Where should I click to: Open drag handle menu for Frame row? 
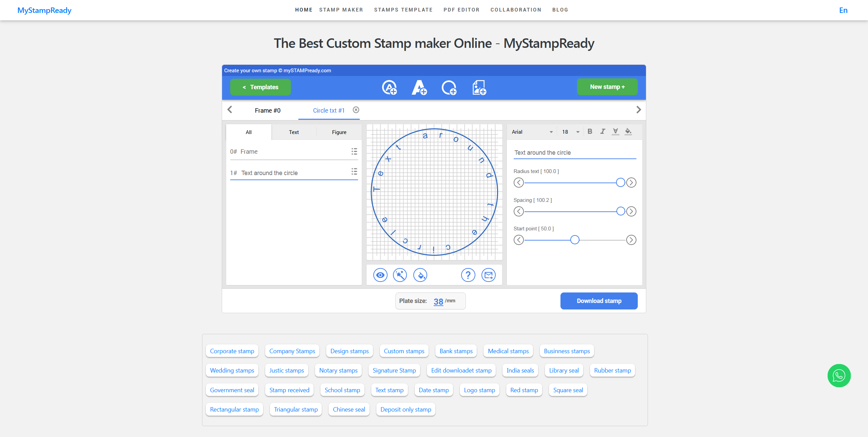[x=354, y=151]
